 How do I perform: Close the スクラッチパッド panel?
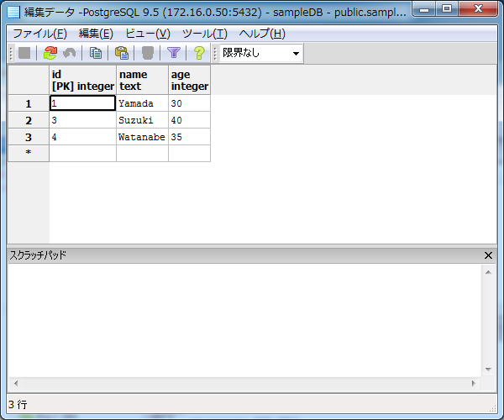pos(489,255)
